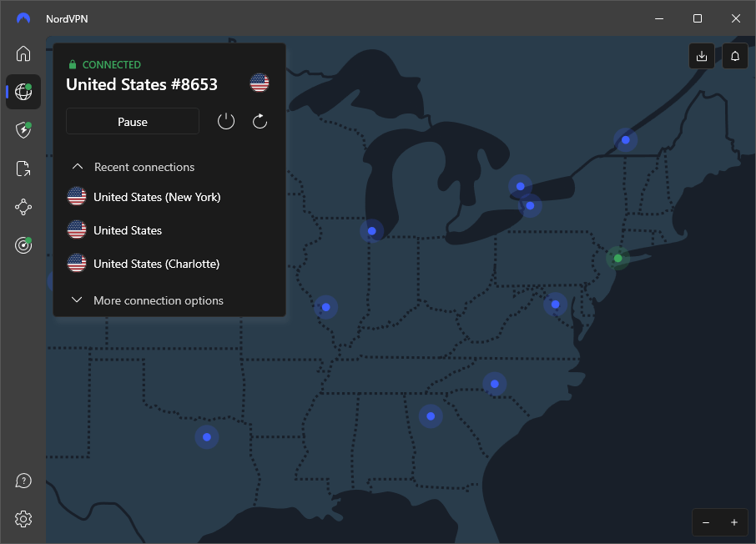Pause the VPN connection
Screen dimensions: 756x544
(133, 122)
